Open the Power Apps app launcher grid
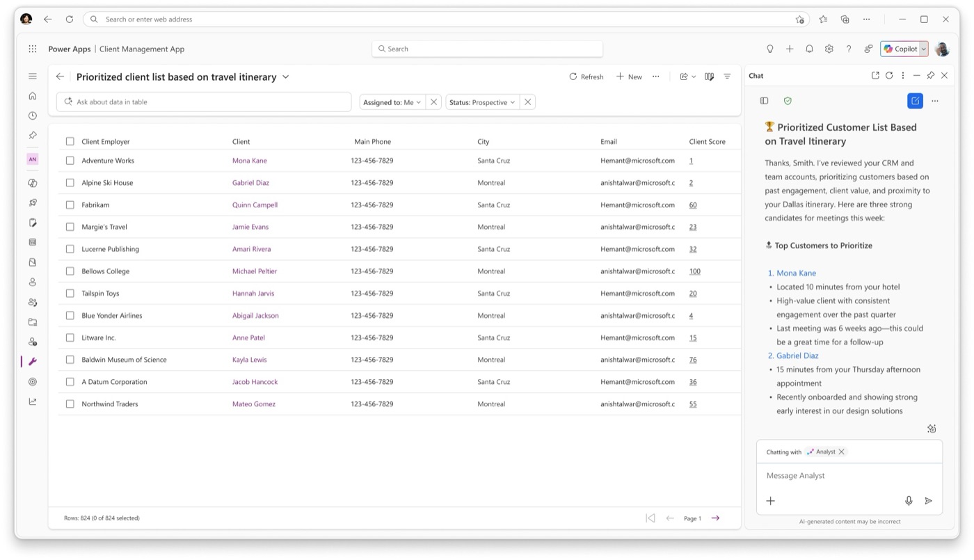974x560 pixels. click(x=33, y=49)
